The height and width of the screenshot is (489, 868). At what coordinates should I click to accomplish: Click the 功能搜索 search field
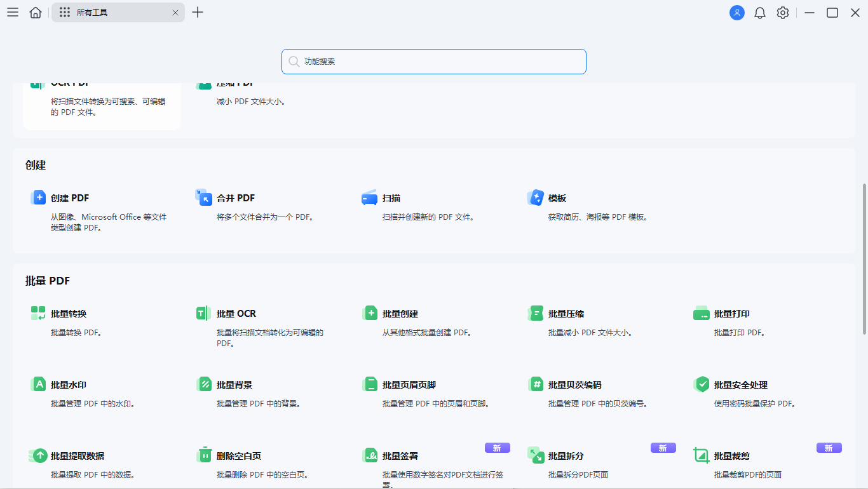434,62
